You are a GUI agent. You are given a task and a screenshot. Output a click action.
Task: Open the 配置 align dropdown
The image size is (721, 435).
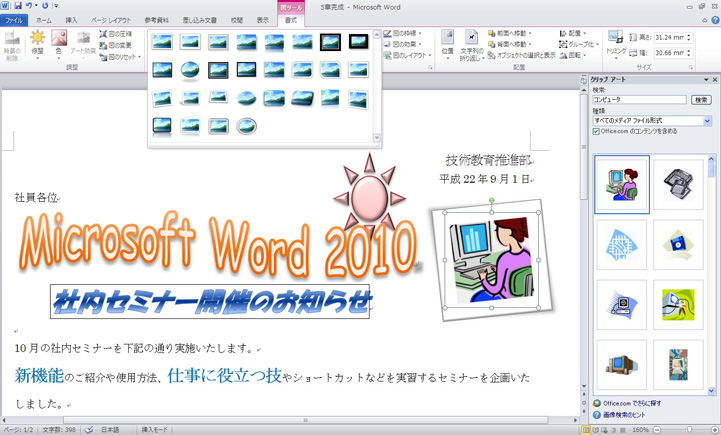click(x=573, y=33)
